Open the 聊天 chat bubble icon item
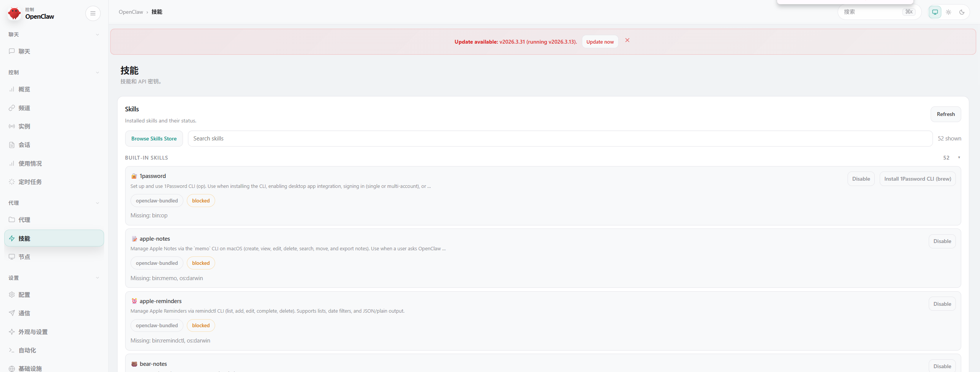Viewport: 980px width, 372px height. click(12, 51)
